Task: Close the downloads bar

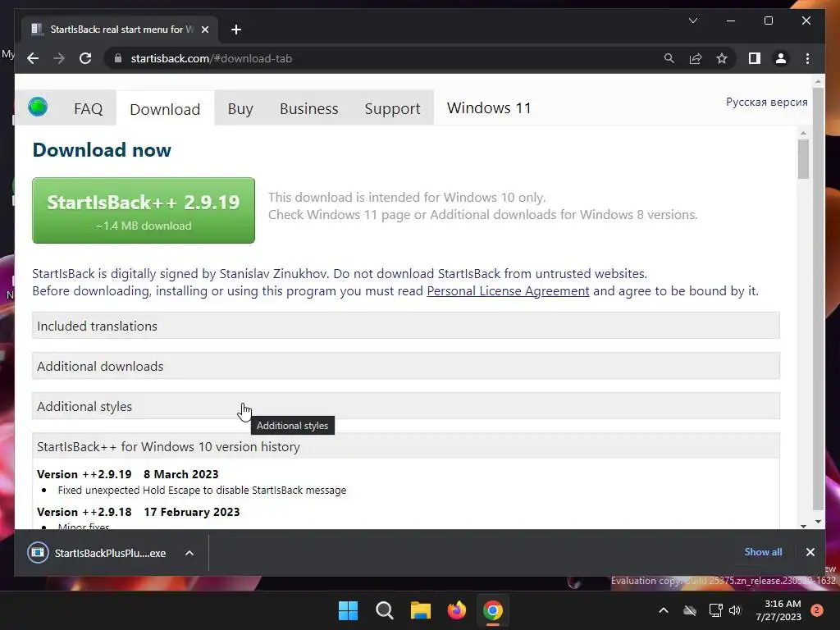Action: coord(810,552)
